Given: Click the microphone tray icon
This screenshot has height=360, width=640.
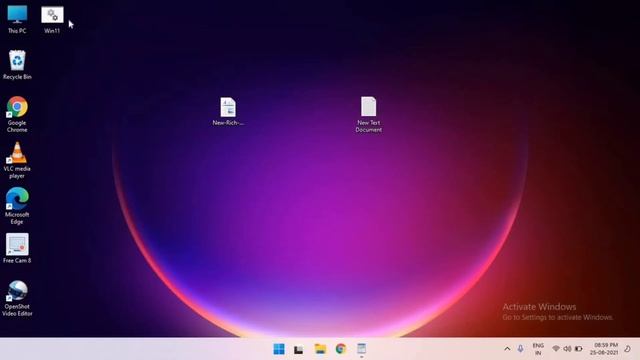Looking at the screenshot, I should click(x=520, y=349).
